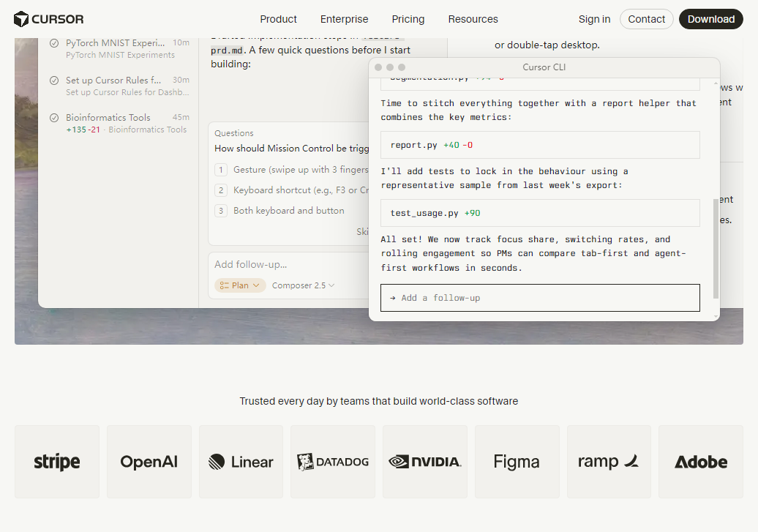Click the CLI Add a follow-up field
The width and height of the screenshot is (758, 532).
click(540, 298)
